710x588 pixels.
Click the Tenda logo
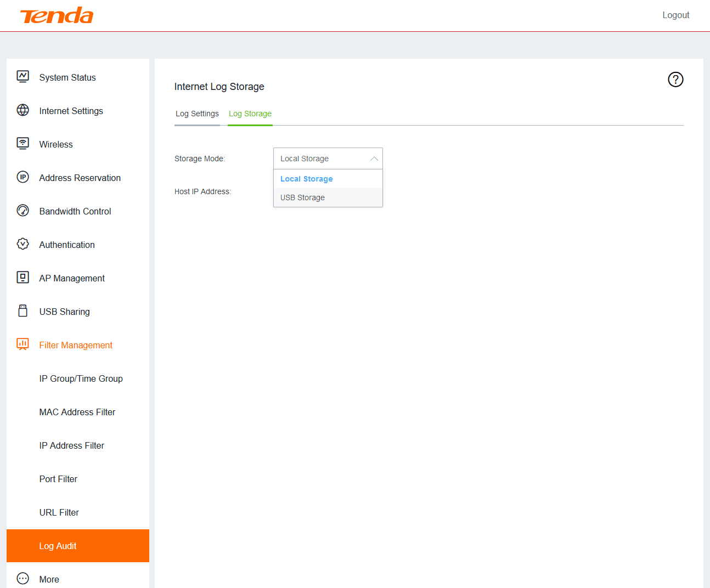(57, 15)
